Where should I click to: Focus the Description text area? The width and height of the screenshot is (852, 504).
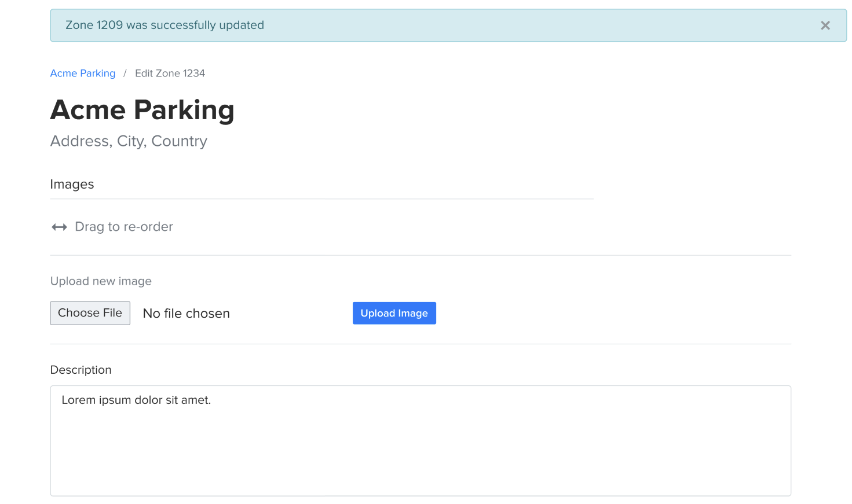point(420,440)
